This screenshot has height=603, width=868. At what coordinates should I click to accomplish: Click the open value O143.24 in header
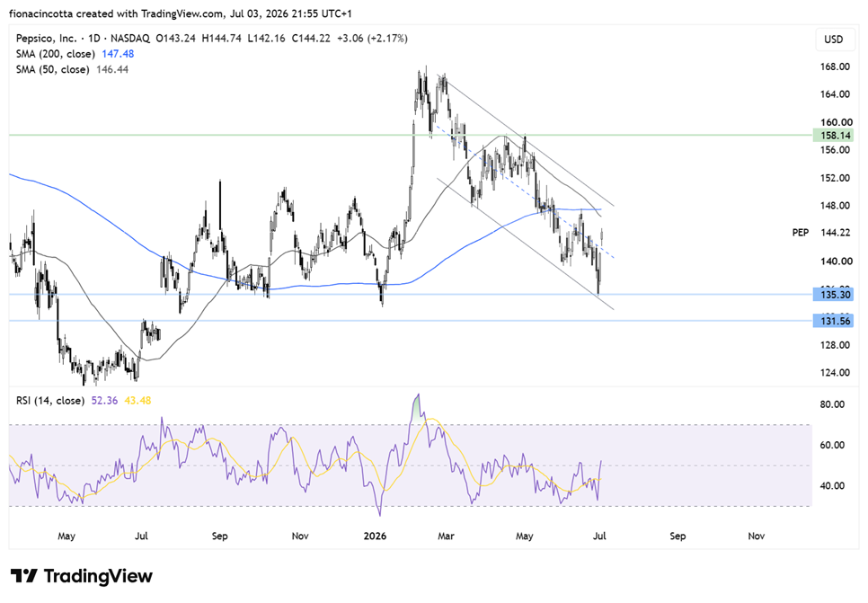tap(175, 39)
